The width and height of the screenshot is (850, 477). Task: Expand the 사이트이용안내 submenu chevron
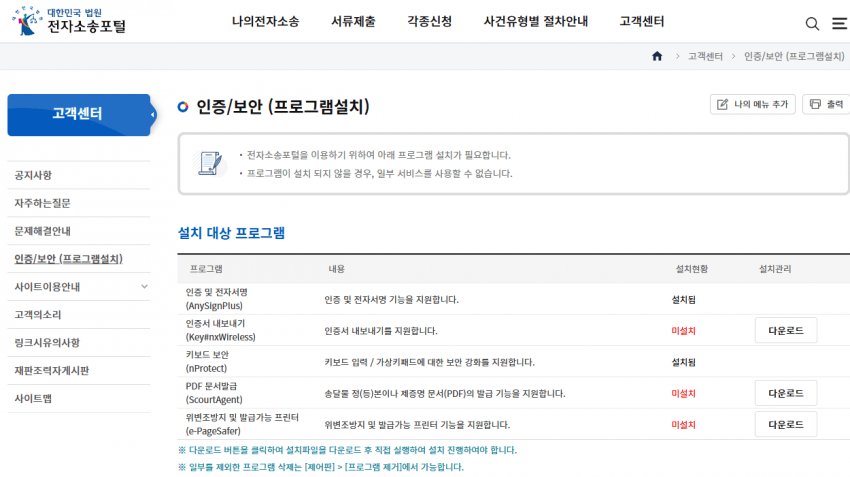[x=144, y=287]
